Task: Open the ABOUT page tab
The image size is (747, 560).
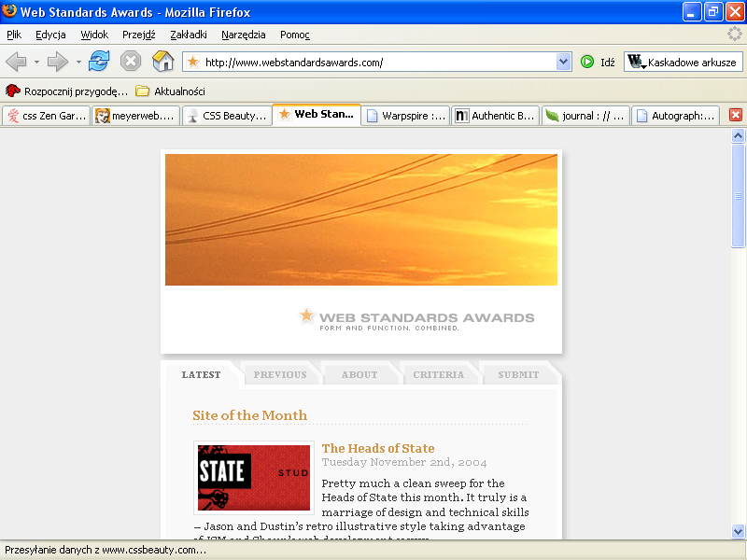Action: coord(359,375)
